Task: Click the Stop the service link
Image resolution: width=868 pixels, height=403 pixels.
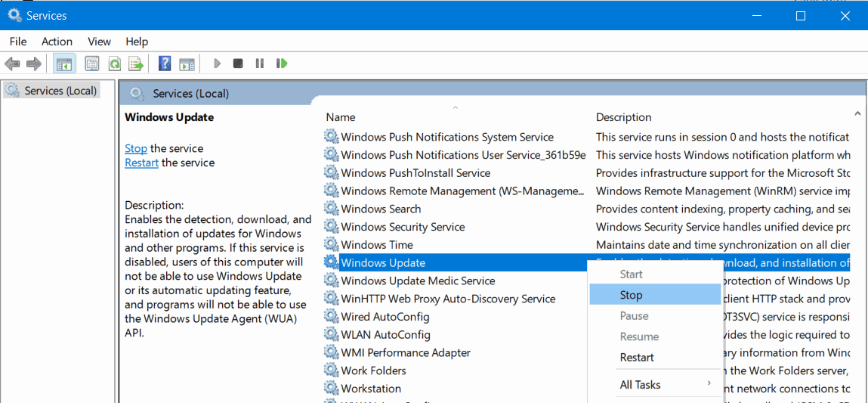Action: [136, 148]
